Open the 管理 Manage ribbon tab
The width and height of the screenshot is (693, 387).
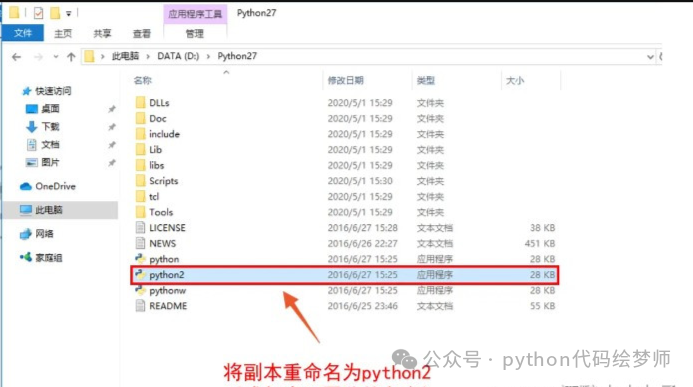point(194,34)
